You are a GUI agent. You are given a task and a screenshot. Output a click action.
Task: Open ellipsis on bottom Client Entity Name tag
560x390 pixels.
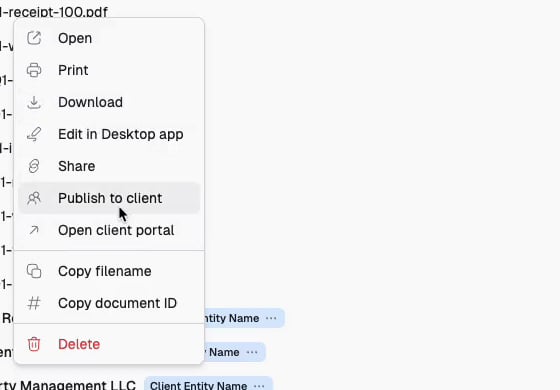pos(259,386)
